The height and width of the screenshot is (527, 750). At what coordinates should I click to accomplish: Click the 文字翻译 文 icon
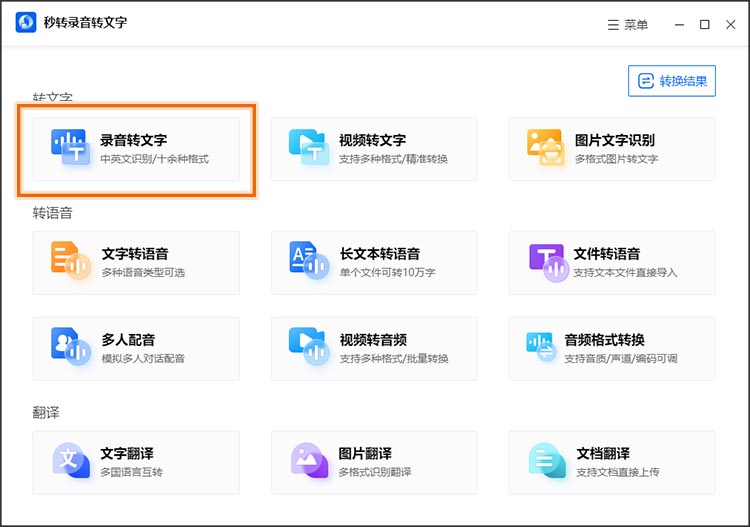pyautogui.click(x=71, y=460)
